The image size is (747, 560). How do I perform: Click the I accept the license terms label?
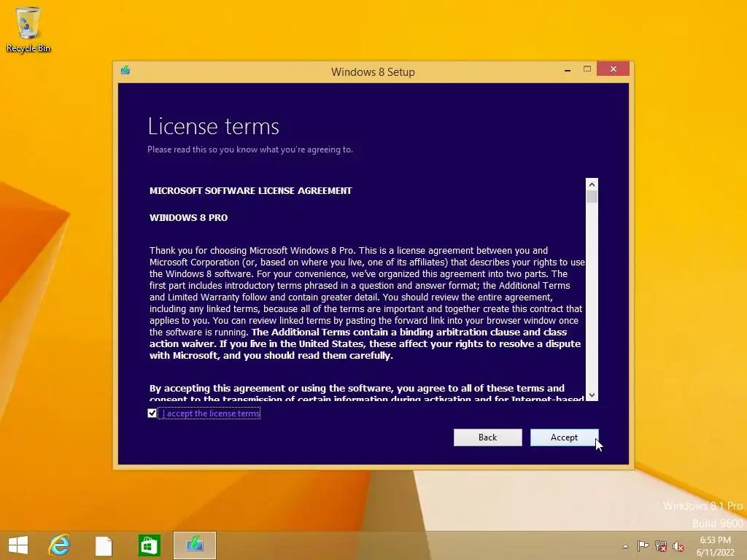[211, 413]
